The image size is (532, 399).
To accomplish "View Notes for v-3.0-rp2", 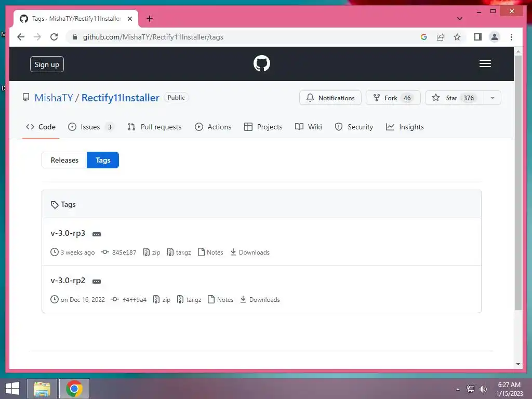I will tap(220, 300).
